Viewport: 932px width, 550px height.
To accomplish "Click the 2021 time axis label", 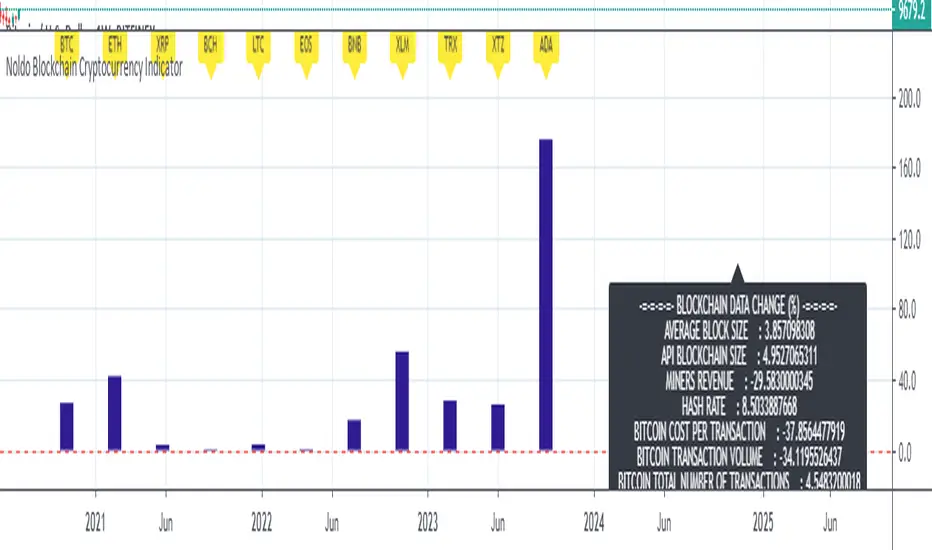I will click(x=95, y=523).
